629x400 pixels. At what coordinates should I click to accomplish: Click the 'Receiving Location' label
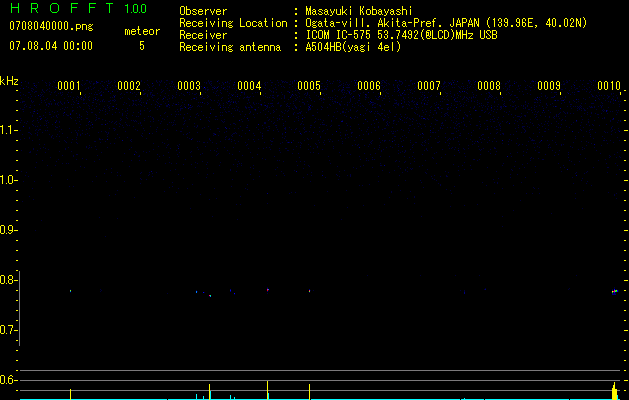233,23
